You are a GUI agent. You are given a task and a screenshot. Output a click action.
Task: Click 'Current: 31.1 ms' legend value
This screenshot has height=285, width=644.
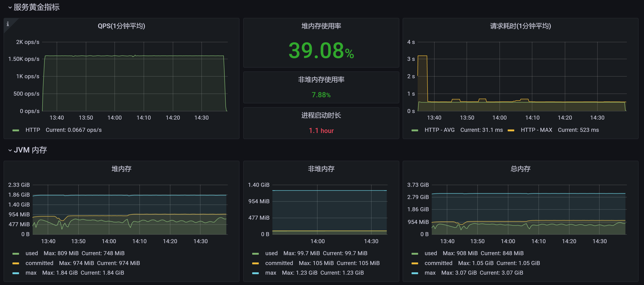coord(482,130)
